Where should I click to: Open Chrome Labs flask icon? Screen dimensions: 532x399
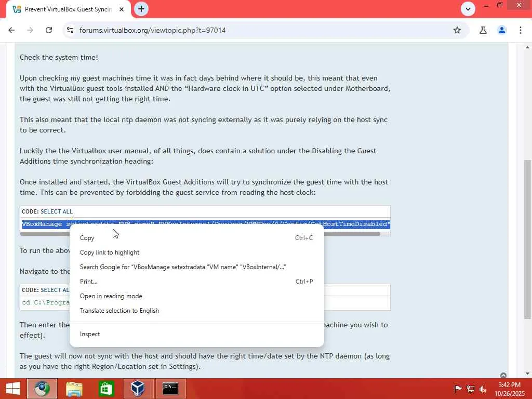coord(483,30)
